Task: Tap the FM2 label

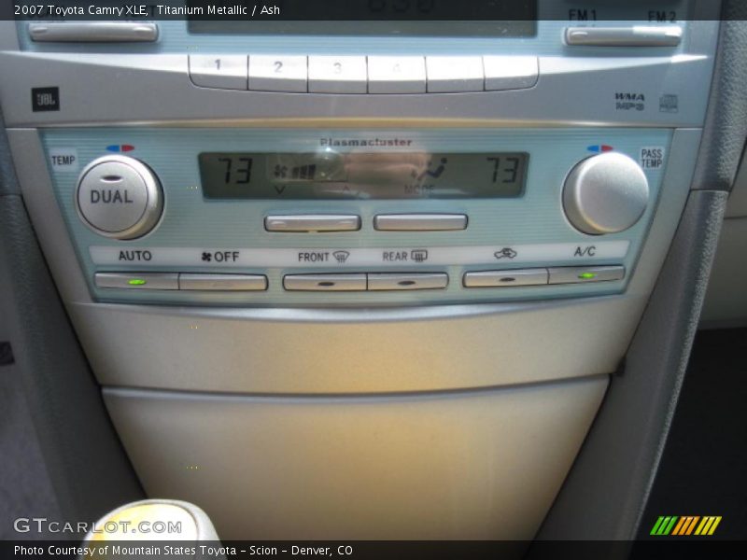Action: 662,17
